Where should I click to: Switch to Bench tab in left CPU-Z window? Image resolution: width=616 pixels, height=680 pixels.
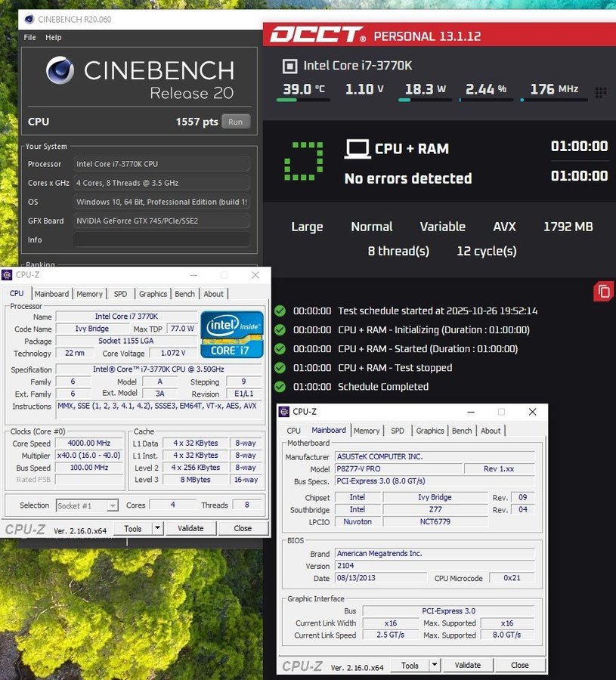[x=184, y=294]
